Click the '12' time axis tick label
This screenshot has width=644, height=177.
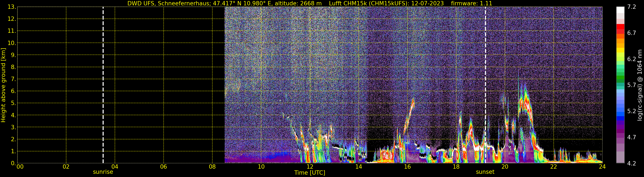pos(310,167)
